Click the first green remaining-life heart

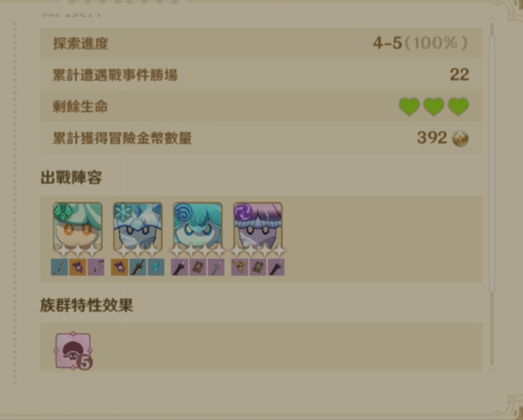click(409, 107)
